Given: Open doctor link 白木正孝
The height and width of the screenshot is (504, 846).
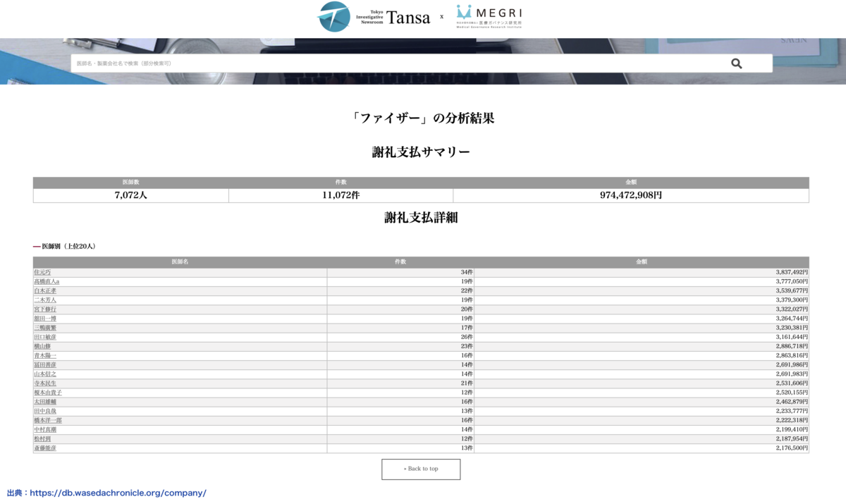Looking at the screenshot, I should tap(45, 290).
